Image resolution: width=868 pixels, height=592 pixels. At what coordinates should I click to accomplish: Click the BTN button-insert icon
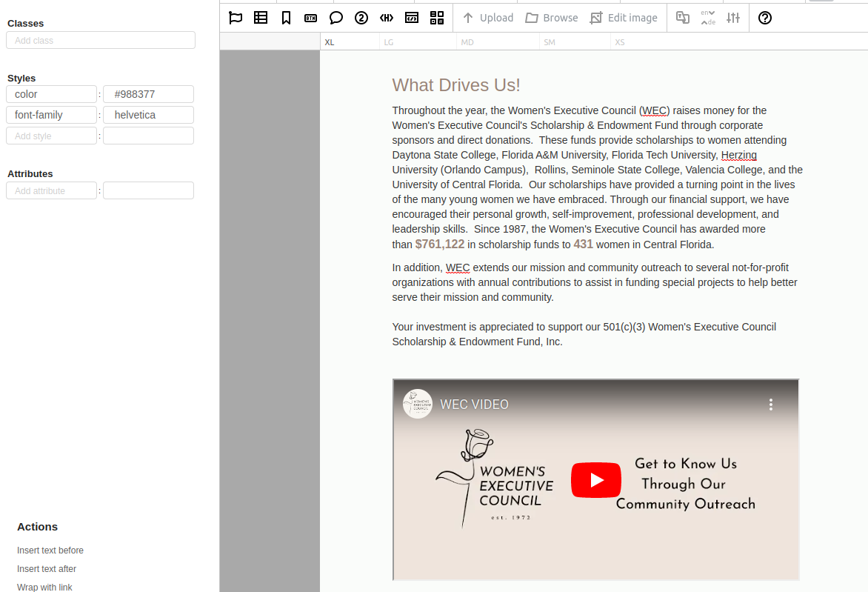point(310,19)
